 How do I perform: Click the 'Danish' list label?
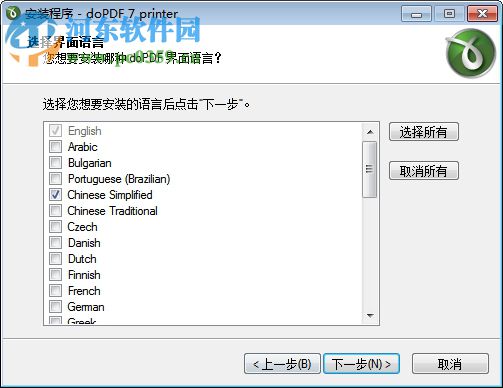[x=84, y=243]
